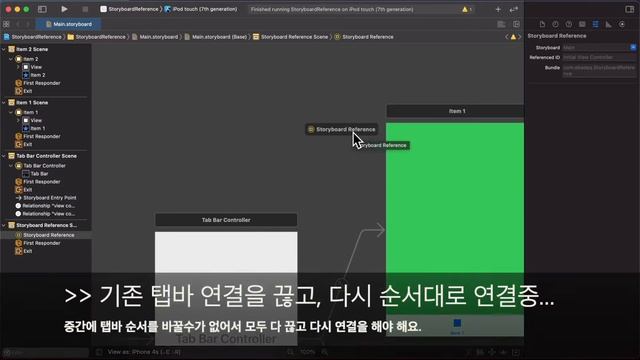Click the Referenced ID input field
The image size is (640, 360).
tap(599, 58)
